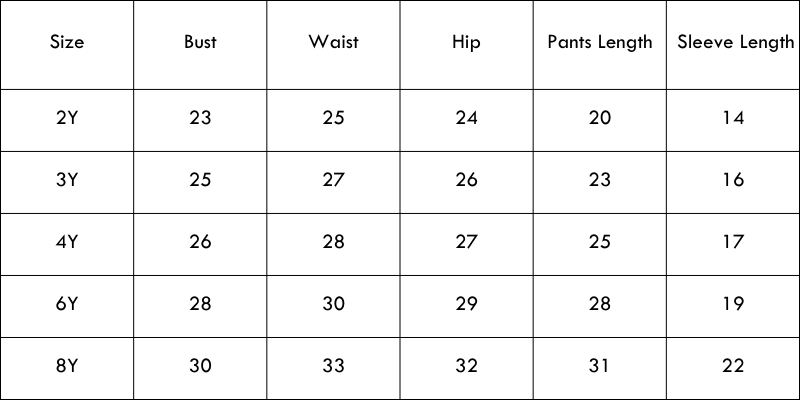This screenshot has width=800, height=400.
Task: Click the Bust column header
Action: pos(200,43)
